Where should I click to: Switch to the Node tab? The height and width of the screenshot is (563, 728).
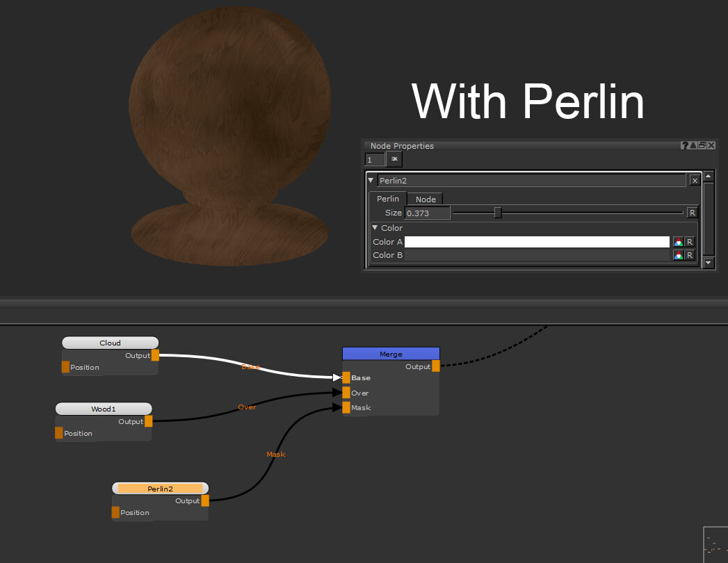click(425, 199)
